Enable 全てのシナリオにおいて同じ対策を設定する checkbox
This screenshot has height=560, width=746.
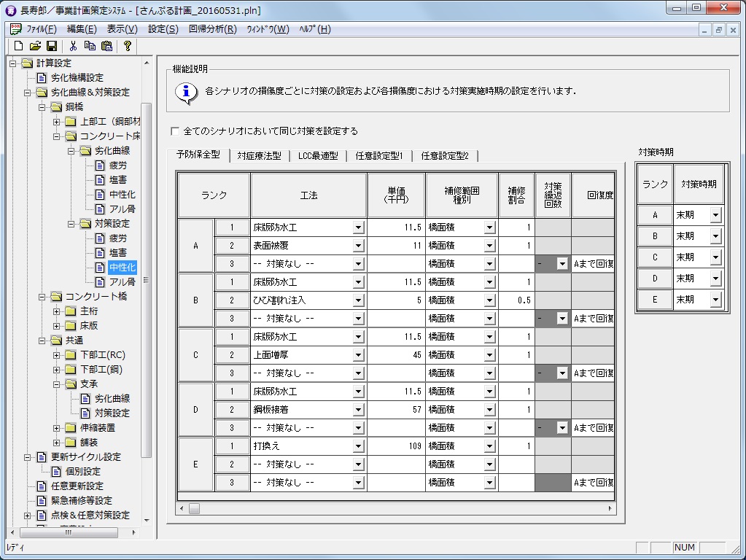[x=174, y=131]
